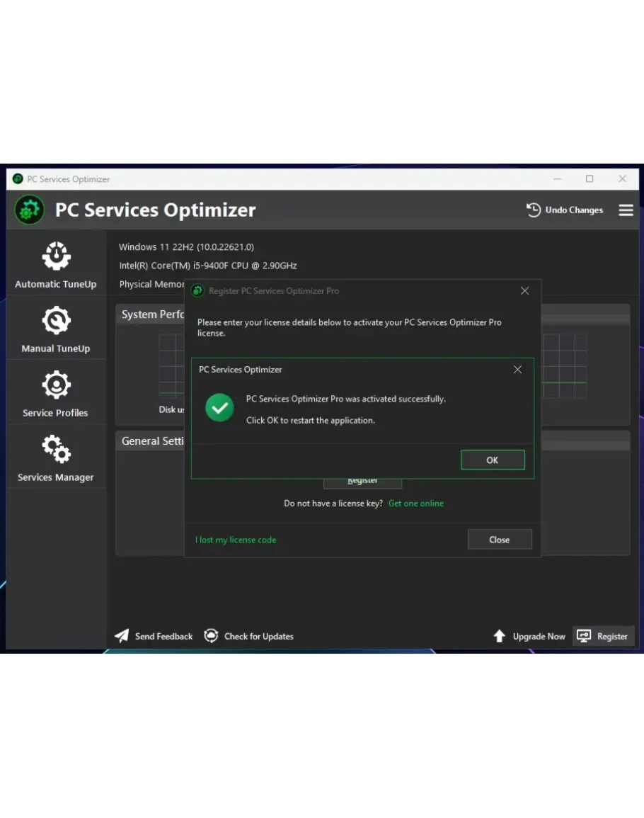Screen dimensions: 644x818
Task: Click the Undo Changes history icon
Action: [534, 210]
